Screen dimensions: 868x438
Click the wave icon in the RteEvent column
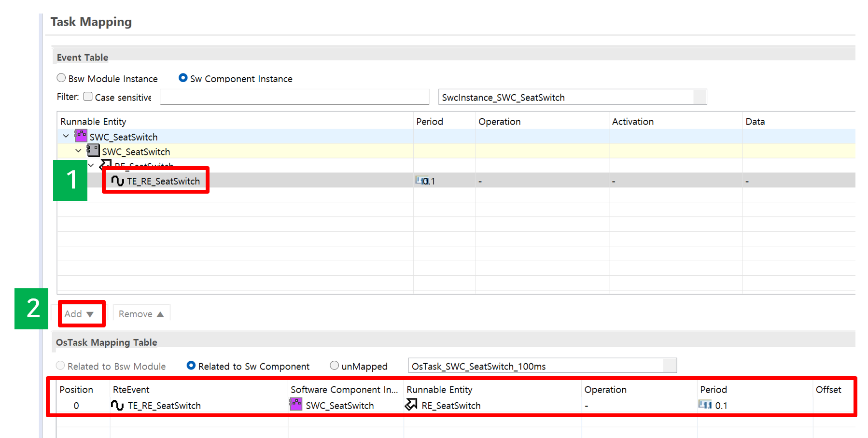(x=117, y=405)
